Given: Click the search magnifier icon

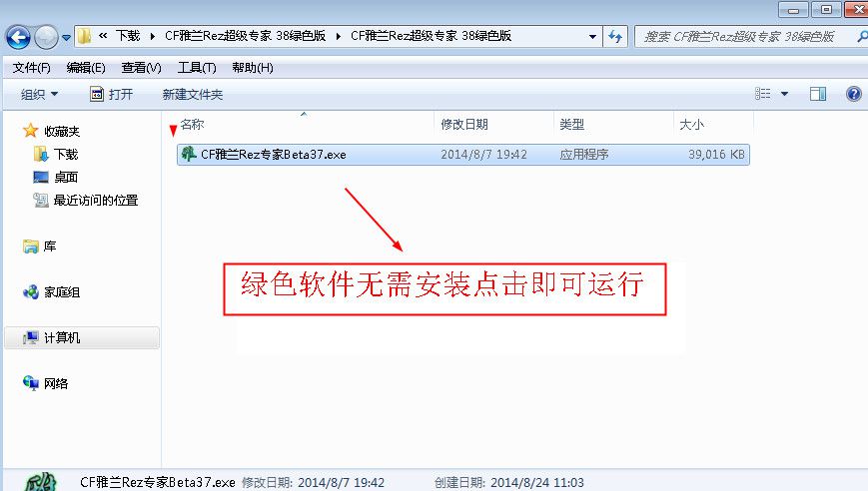Looking at the screenshot, I should pos(861,37).
